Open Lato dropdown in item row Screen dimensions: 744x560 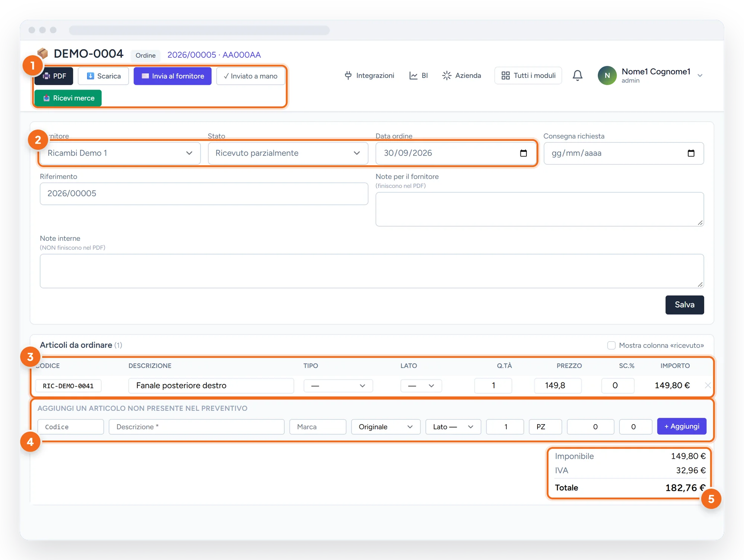click(x=421, y=386)
